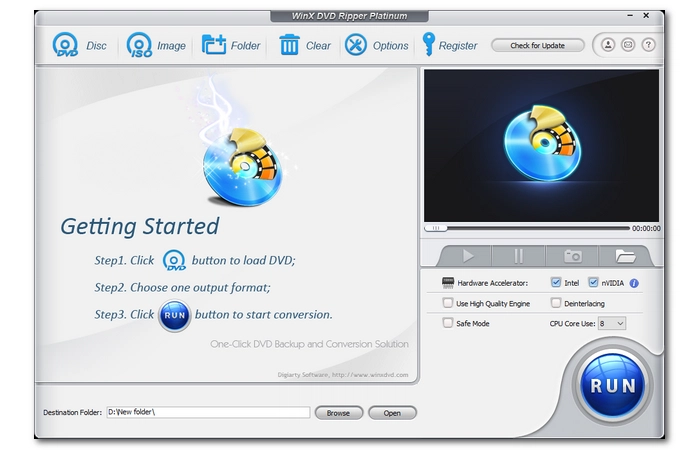Viewport: 700px width, 450px height.
Task: Click the video preview area
Action: coord(541,146)
